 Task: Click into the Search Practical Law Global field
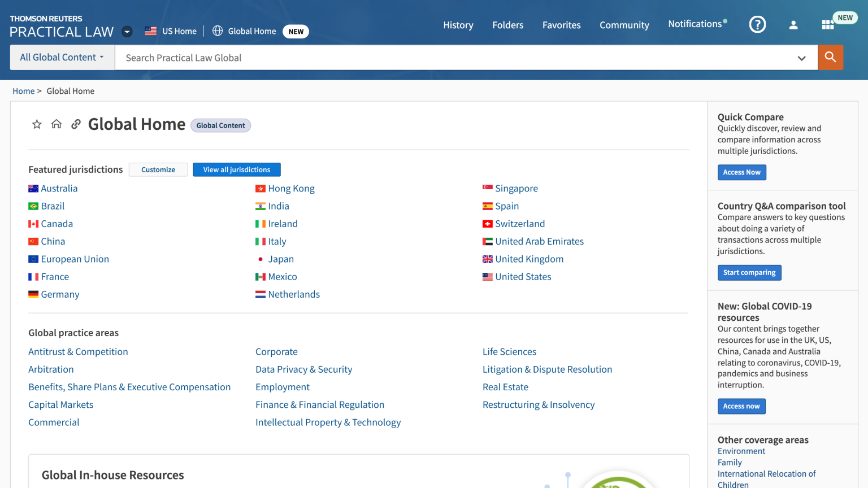[452, 58]
